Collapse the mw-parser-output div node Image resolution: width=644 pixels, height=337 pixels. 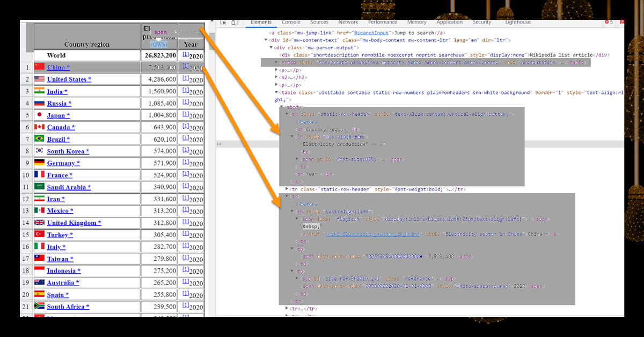click(272, 48)
